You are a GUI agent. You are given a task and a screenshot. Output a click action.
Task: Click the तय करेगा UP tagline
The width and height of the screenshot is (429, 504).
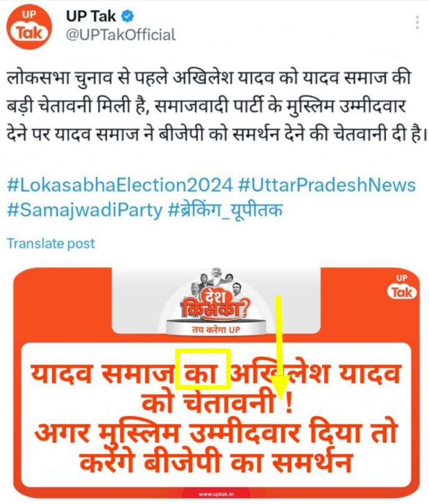click(x=216, y=330)
